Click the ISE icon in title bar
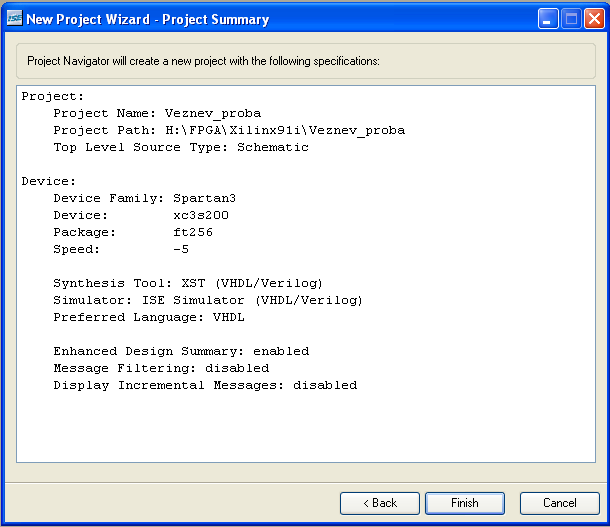The image size is (610, 527). tap(15, 19)
